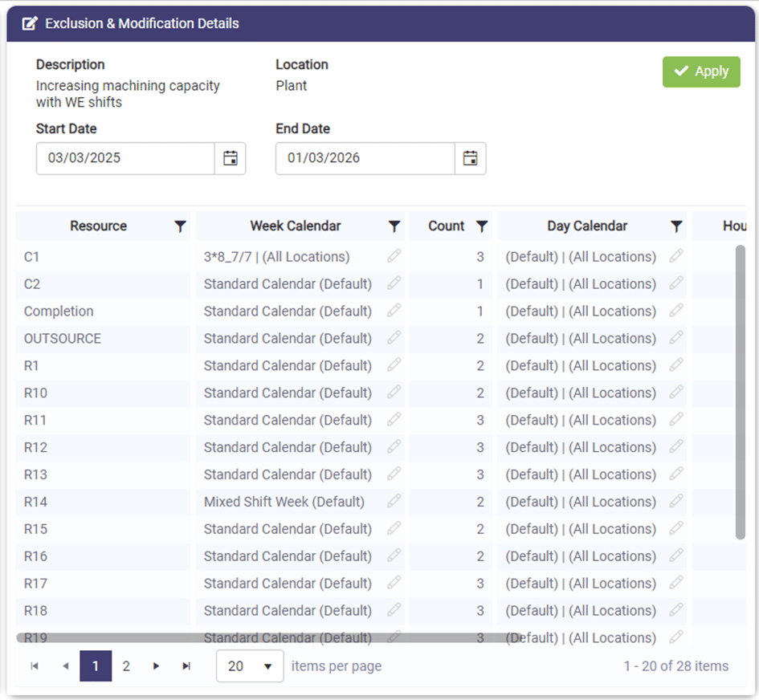Open the items per page dropdown
Viewport: 759px width, 700px height.
(249, 666)
